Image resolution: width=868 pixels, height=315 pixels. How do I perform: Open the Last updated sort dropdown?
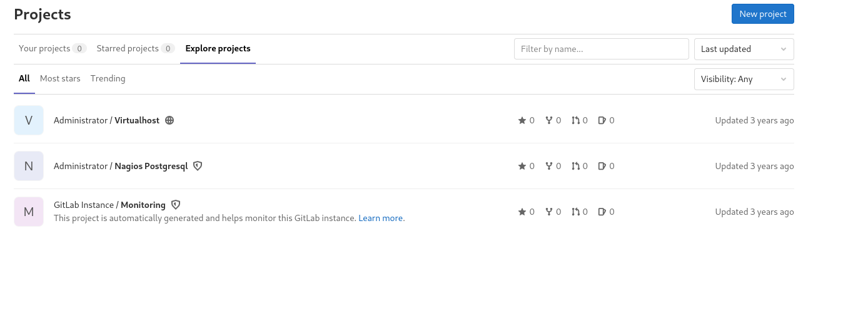coord(744,49)
